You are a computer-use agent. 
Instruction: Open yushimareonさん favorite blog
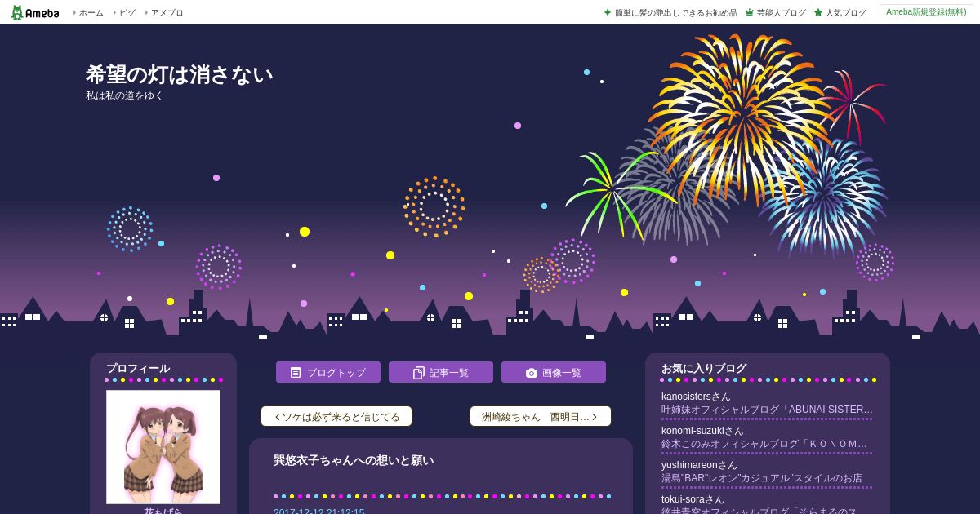pyautogui.click(x=700, y=465)
